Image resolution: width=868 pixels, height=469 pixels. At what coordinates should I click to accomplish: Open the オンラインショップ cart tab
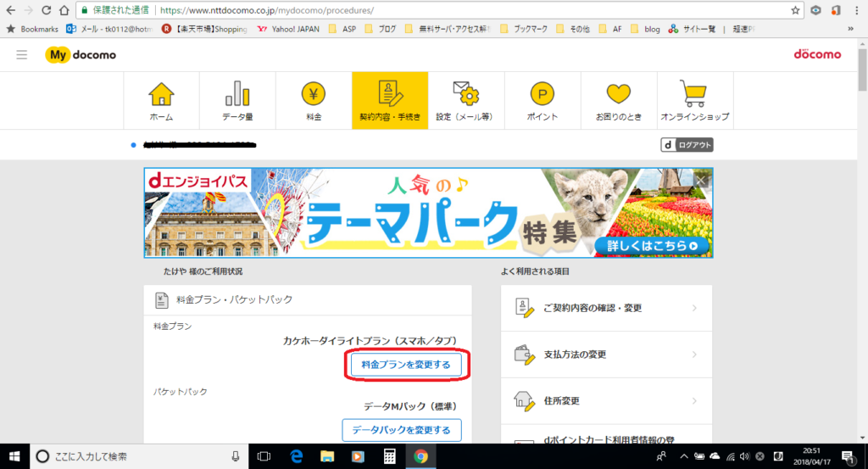click(x=695, y=101)
